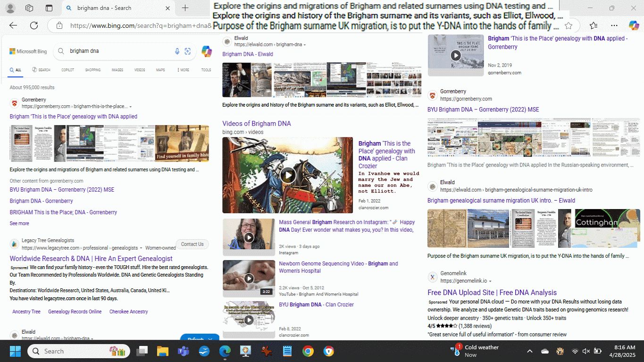Go back using the browser back arrow
The height and width of the screenshot is (362, 644).
point(13,25)
